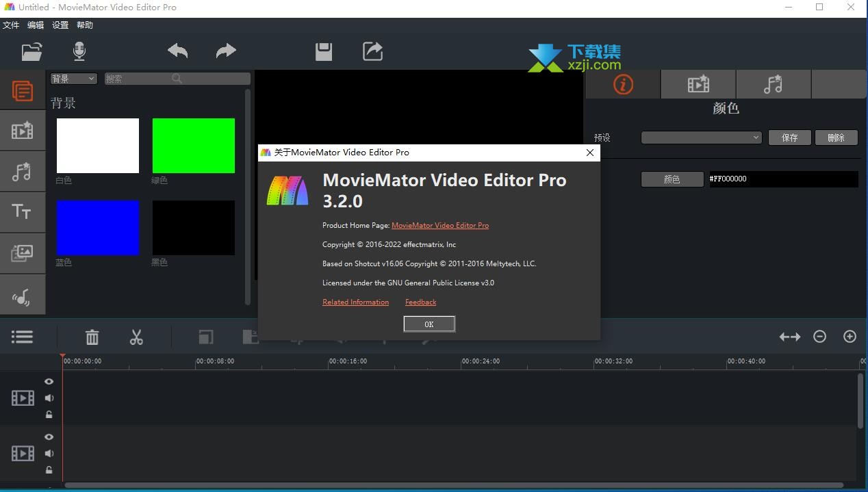Toggle lock on the first track
This screenshot has width=868, height=492.
coord(49,415)
